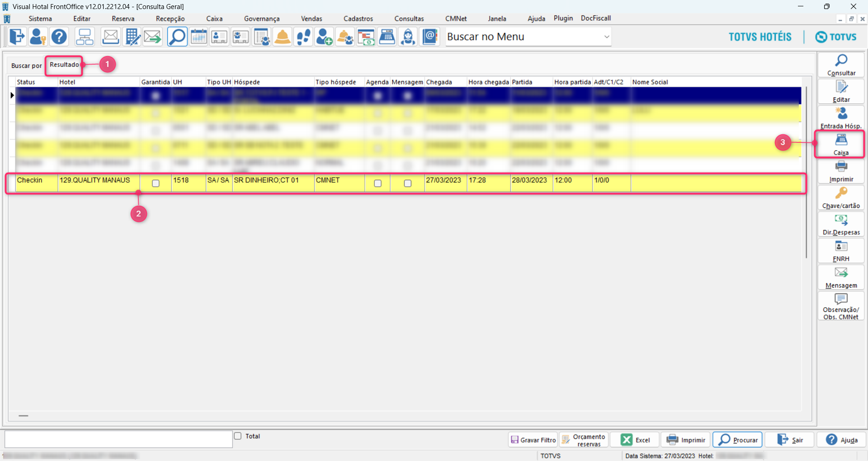Toggle Mensagem checkbox for UH 1518 row
The image size is (868, 461).
point(407,183)
